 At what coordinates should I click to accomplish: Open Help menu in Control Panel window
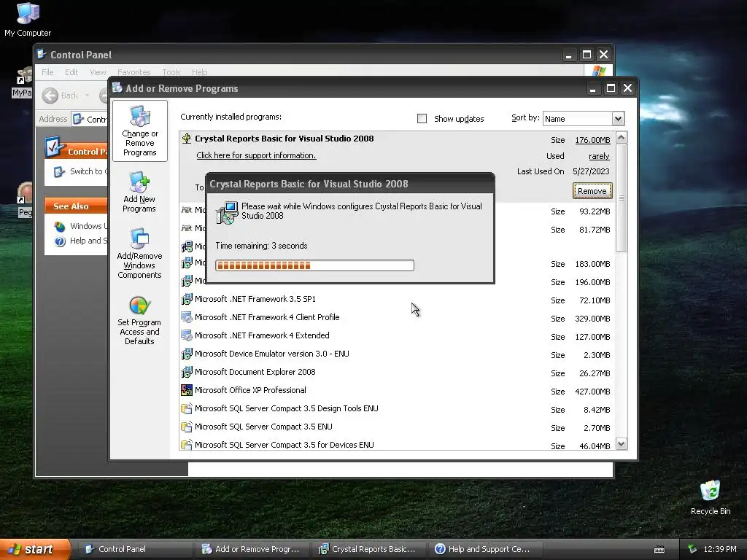(200, 72)
